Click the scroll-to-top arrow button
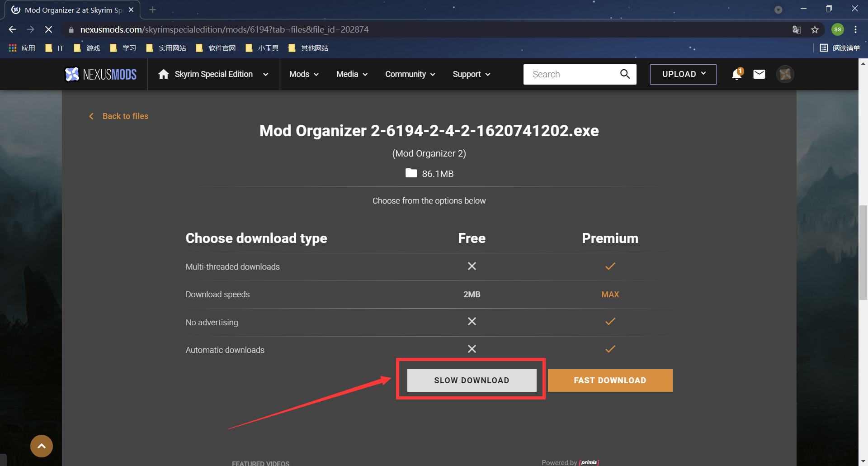 click(41, 446)
